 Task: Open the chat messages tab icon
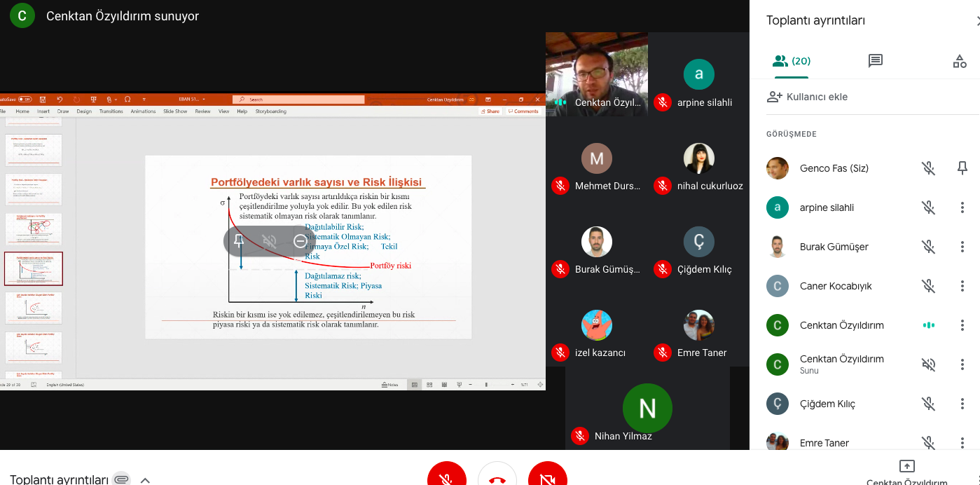tap(875, 61)
